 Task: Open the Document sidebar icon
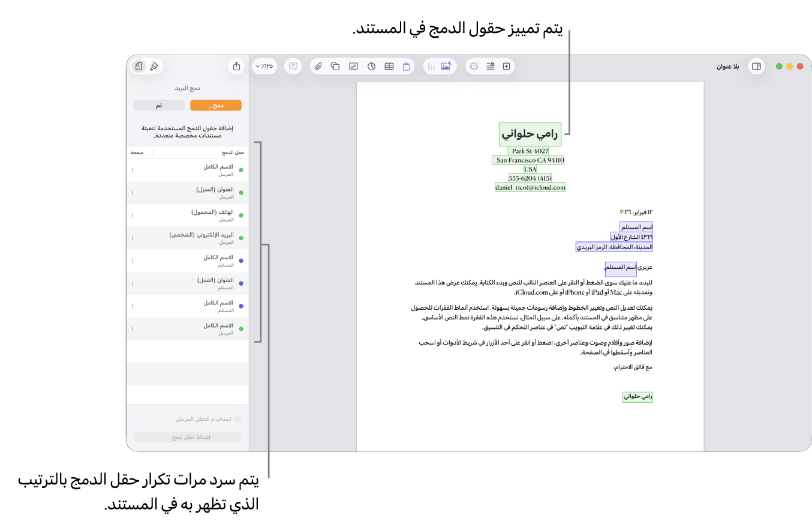(x=139, y=66)
